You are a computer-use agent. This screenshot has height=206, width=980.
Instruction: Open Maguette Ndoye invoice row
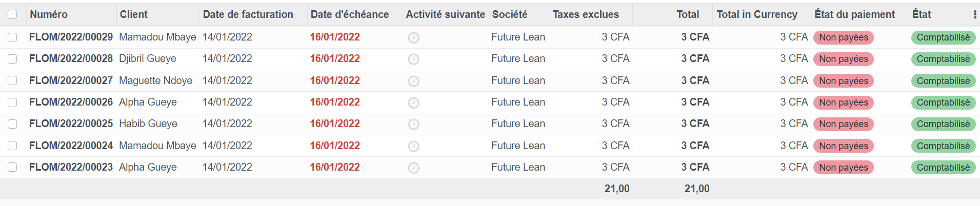pos(155,80)
